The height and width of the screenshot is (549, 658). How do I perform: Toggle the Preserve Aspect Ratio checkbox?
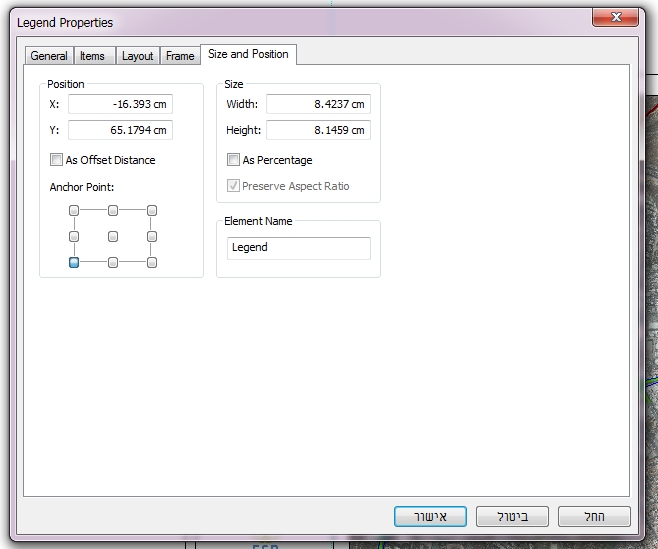(233, 186)
